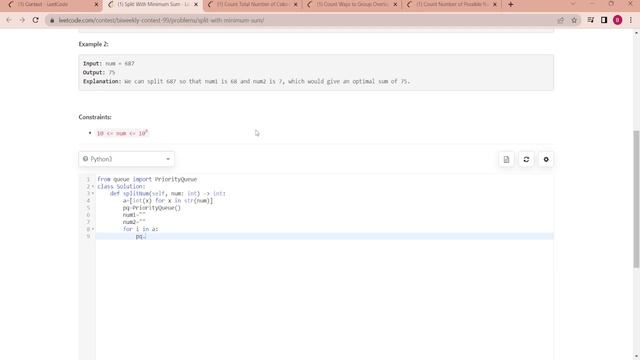Open editor settings gear icon

tap(546, 159)
